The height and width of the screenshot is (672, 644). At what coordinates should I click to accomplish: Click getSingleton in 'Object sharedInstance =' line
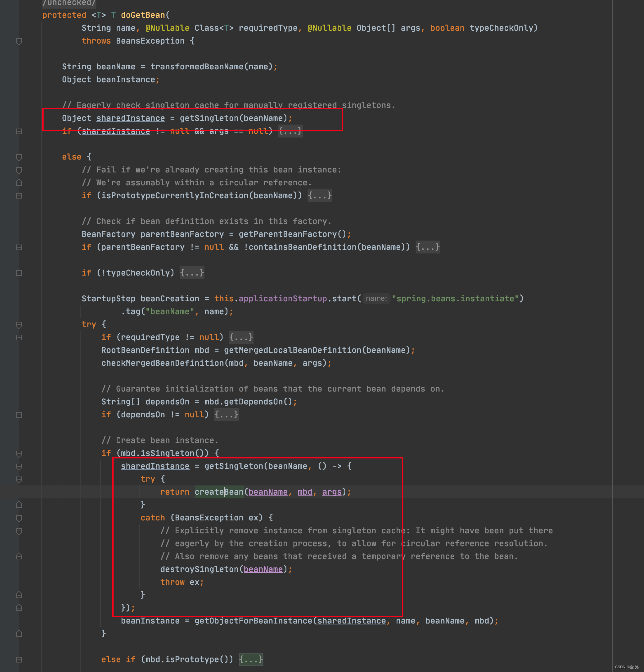coord(209,118)
